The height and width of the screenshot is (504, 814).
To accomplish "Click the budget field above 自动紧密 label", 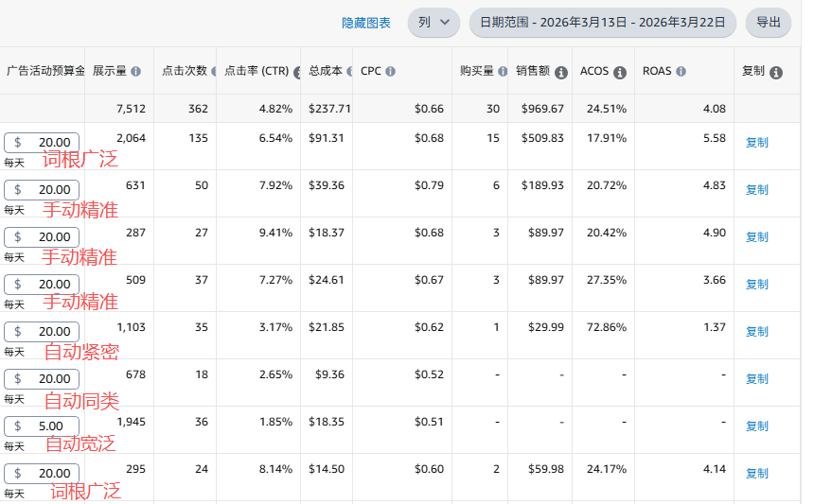I will (x=42, y=332).
